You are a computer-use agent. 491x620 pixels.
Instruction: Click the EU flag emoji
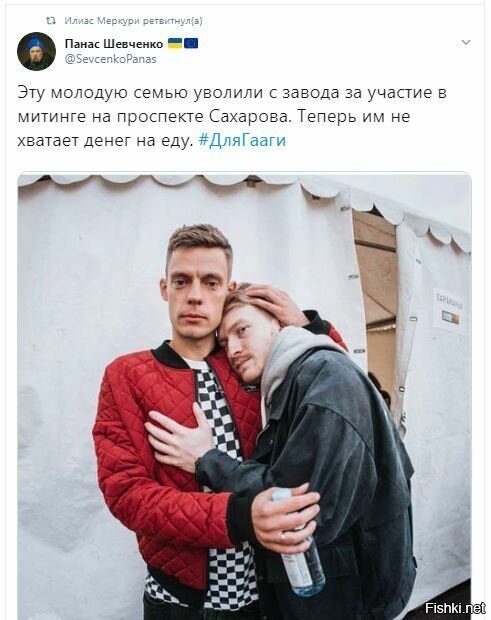tap(191, 43)
